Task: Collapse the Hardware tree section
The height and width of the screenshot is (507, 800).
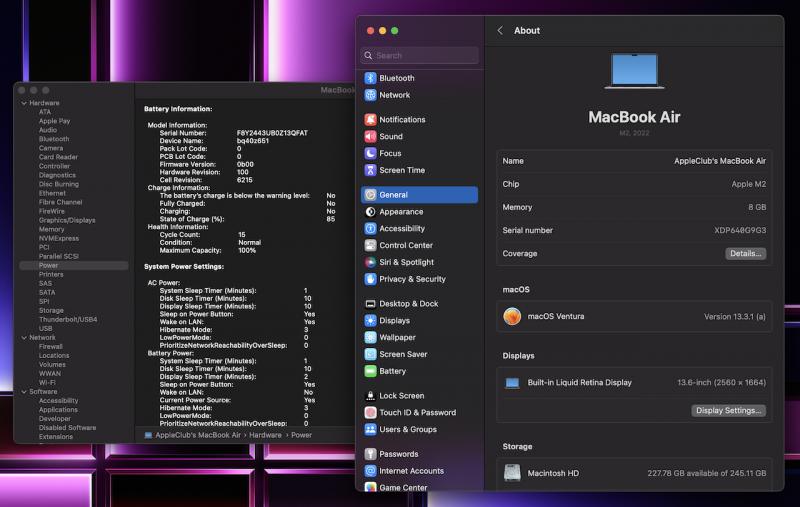Action: 23,103
